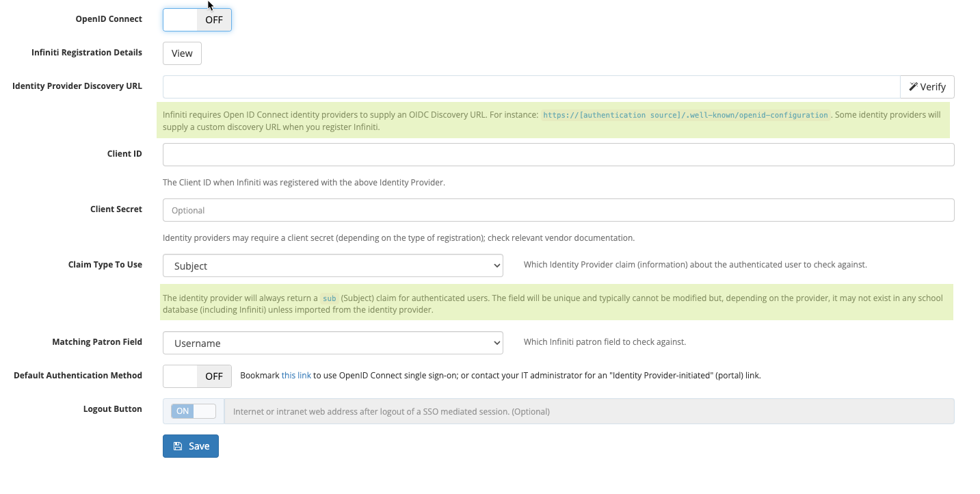Focus the Identity Provider Discovery URL field
The image size is (980, 494).
pyautogui.click(x=531, y=87)
